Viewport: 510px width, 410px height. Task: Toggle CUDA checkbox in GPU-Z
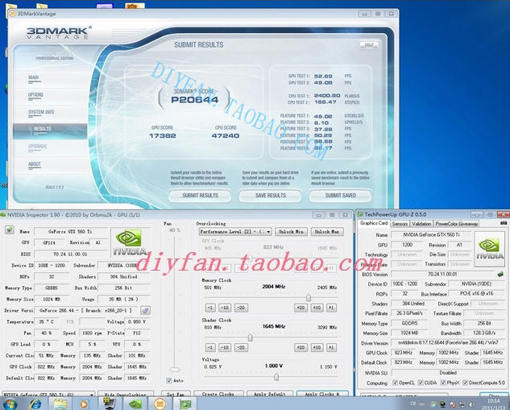coord(421,382)
